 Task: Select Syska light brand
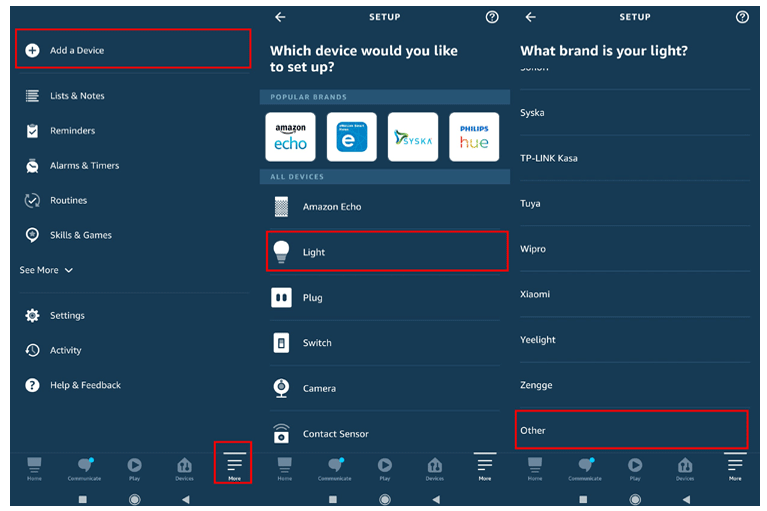635,112
